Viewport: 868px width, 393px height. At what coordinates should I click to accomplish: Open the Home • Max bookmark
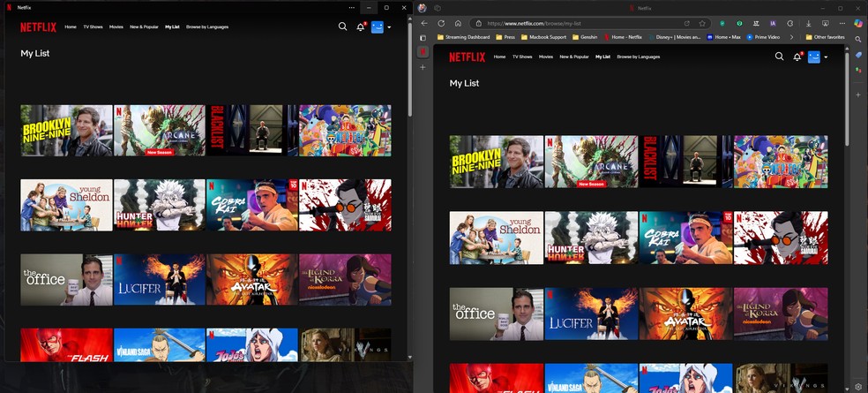[x=723, y=37]
